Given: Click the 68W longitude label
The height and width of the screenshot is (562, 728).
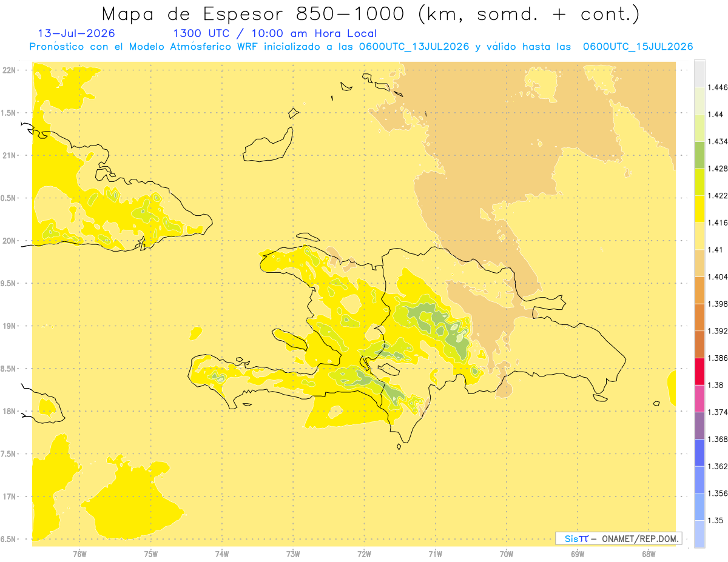Looking at the screenshot, I should tap(649, 554).
